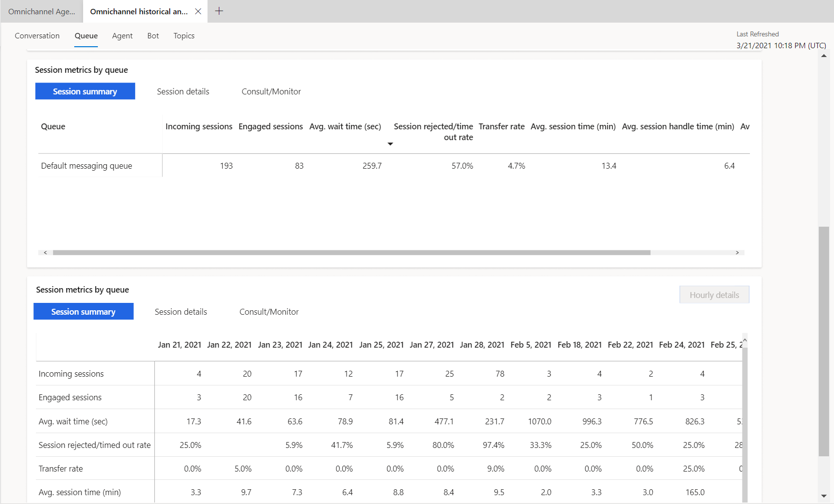Select Session details in lower queue section
834x504 pixels.
(x=181, y=312)
